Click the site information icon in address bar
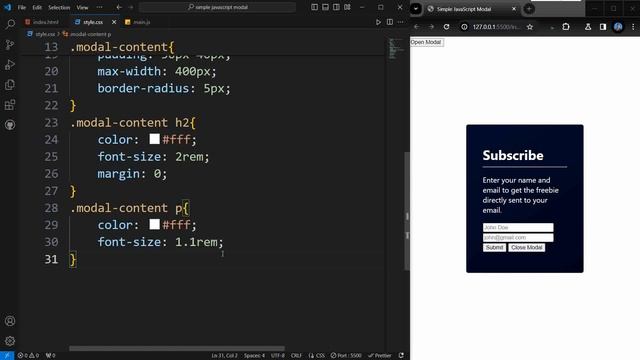Viewport: 640px width, 360px height. (464, 27)
